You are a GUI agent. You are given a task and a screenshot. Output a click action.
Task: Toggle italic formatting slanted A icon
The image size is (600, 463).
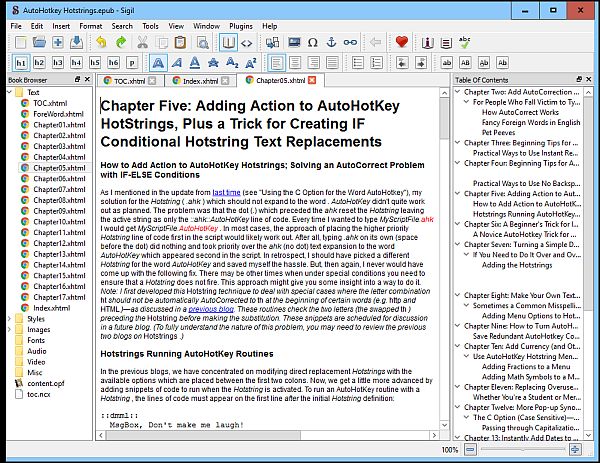176,63
